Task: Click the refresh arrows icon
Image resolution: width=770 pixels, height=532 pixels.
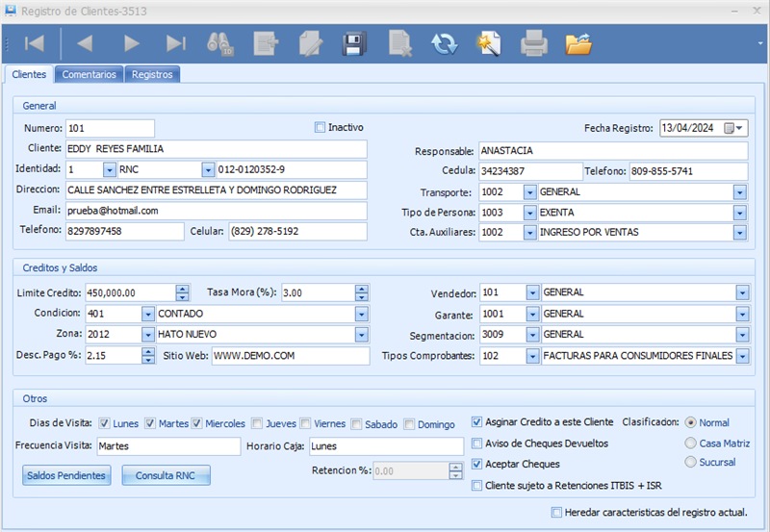Action: coord(444,43)
